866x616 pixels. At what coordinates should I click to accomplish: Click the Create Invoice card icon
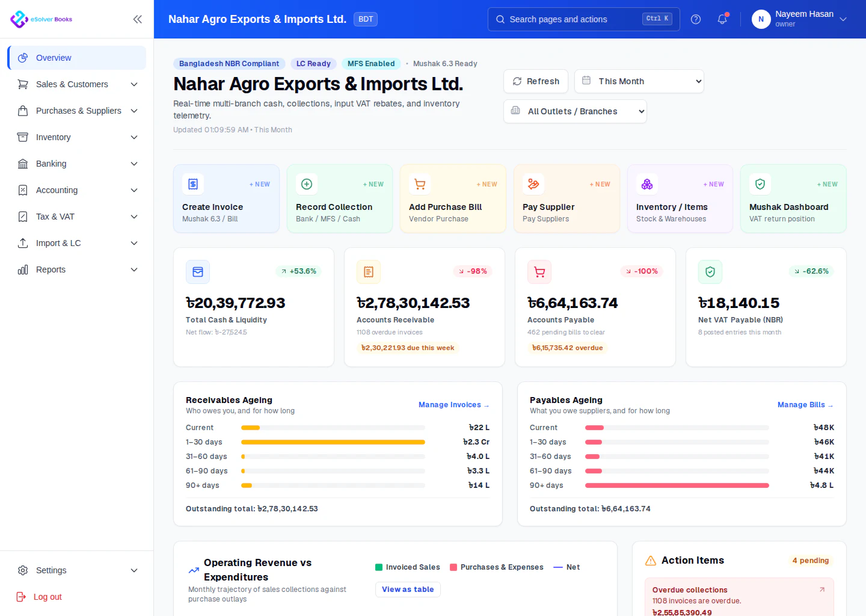click(193, 184)
